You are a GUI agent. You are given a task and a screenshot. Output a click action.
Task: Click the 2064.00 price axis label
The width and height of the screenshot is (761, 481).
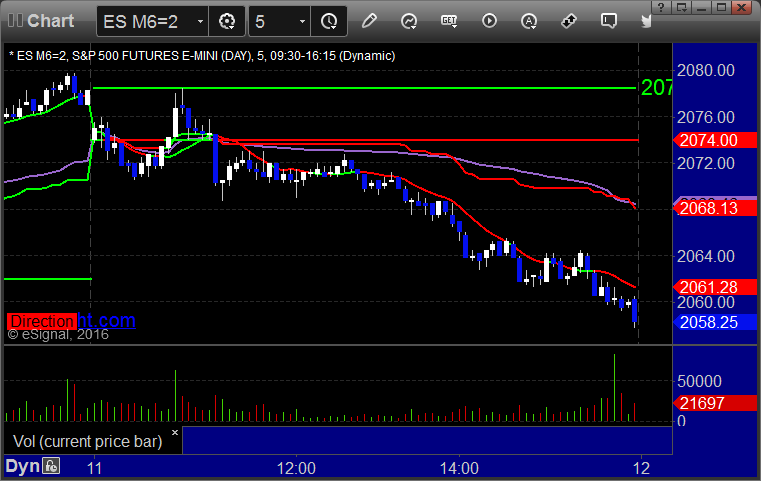tap(706, 256)
